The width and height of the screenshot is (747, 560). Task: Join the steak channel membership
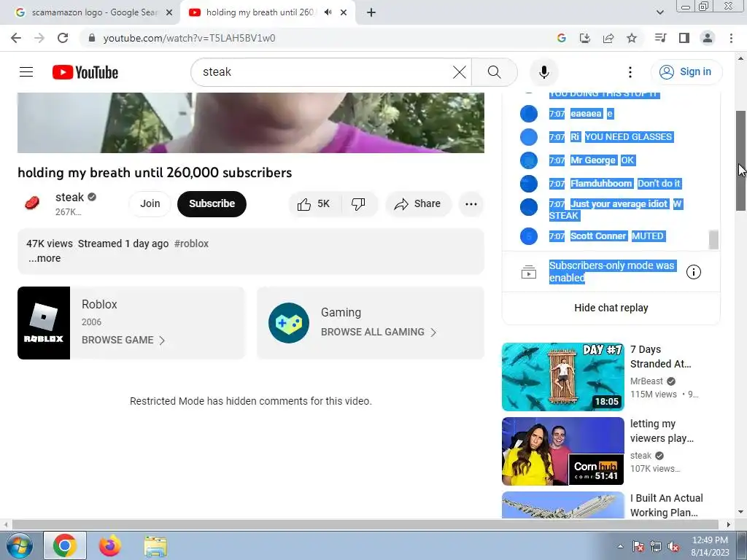point(150,204)
